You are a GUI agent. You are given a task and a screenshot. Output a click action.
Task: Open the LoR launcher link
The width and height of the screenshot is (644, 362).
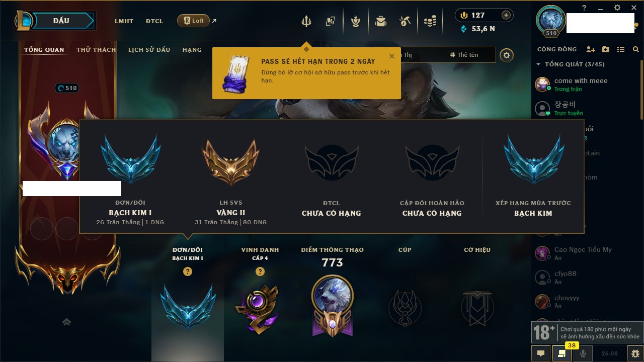[193, 21]
